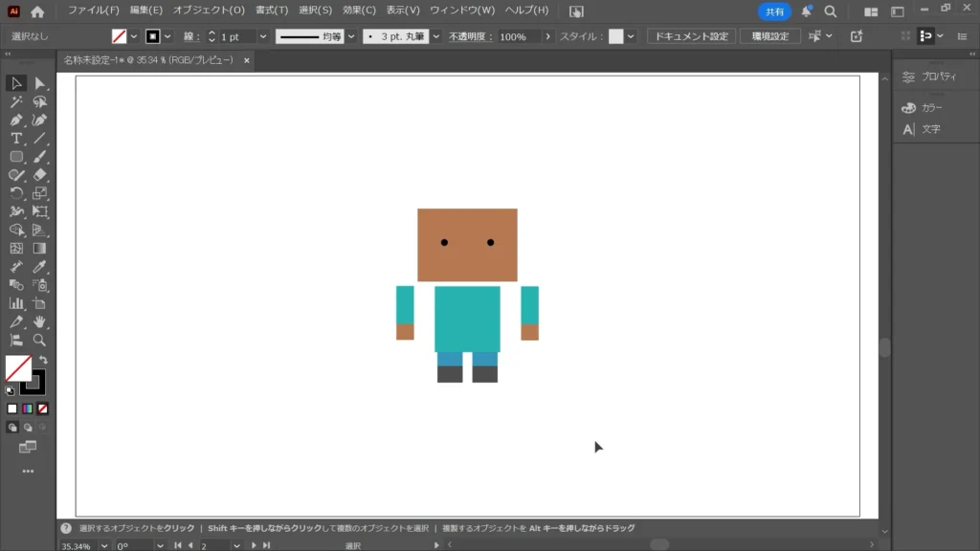Open ヘルプ(H) menu
Image resolution: width=980 pixels, height=551 pixels.
[526, 11]
